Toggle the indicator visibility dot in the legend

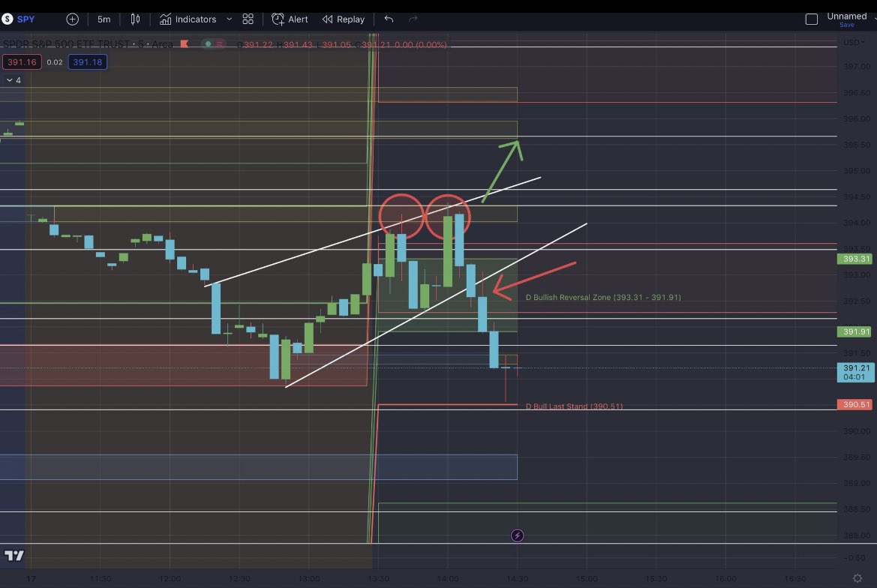click(x=208, y=44)
